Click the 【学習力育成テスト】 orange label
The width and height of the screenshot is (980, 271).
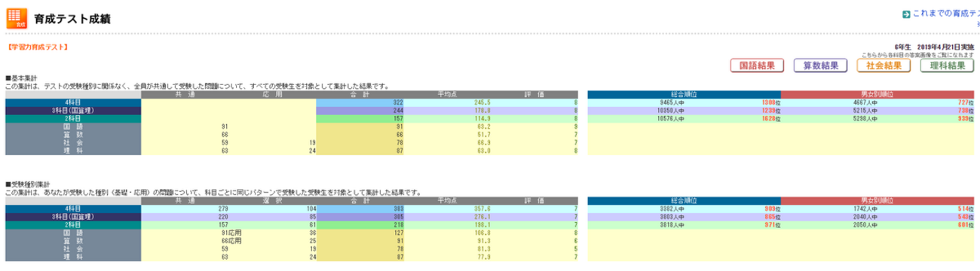38,47
